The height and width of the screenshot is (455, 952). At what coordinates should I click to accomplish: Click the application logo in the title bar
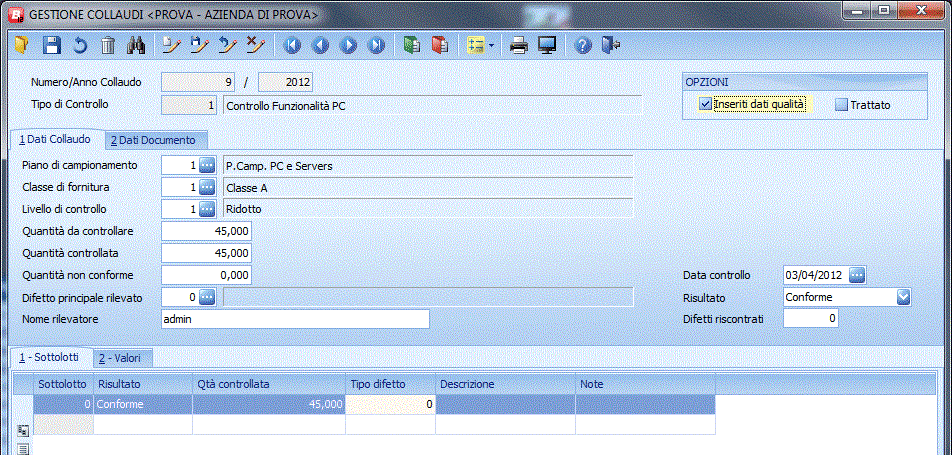pos(14,13)
